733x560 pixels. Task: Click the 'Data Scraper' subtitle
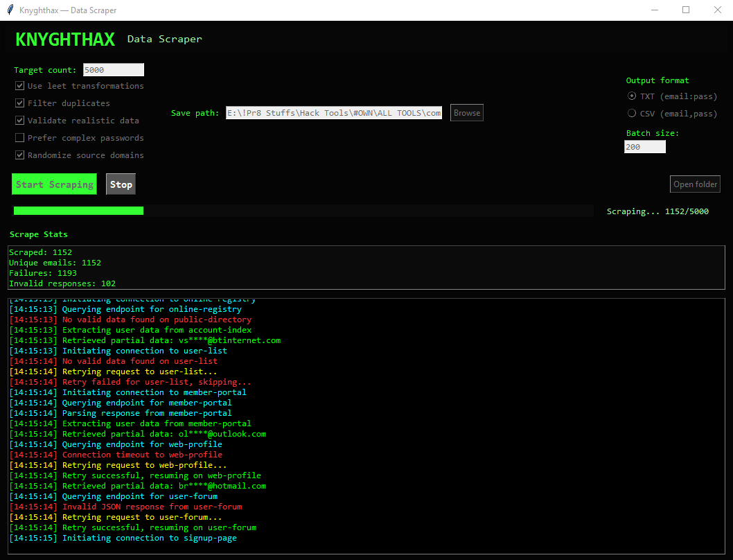165,40
